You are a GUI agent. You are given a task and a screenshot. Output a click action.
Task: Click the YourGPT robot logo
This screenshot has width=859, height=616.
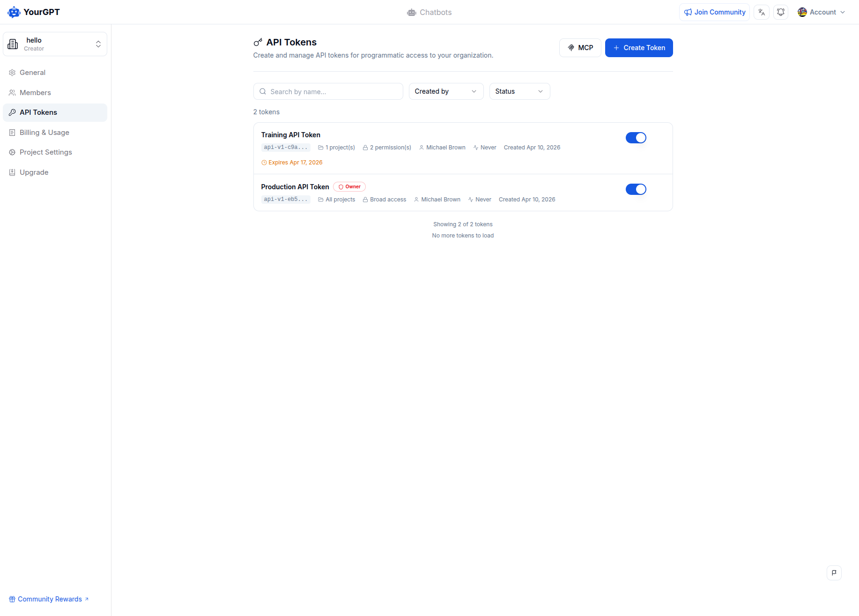[x=14, y=12]
